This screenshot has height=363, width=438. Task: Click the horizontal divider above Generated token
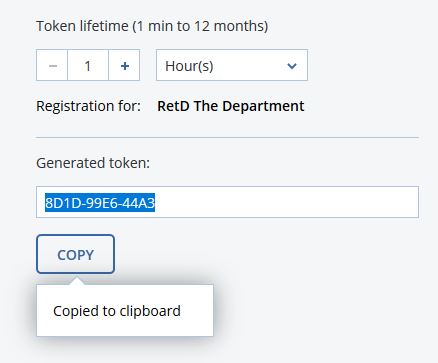[227, 137]
